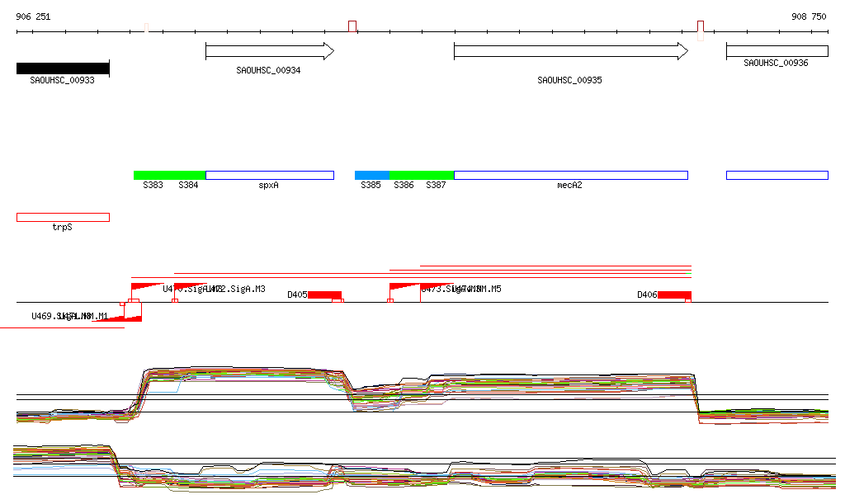
Task: Click the red D405 terminator block
Action: (x=324, y=294)
